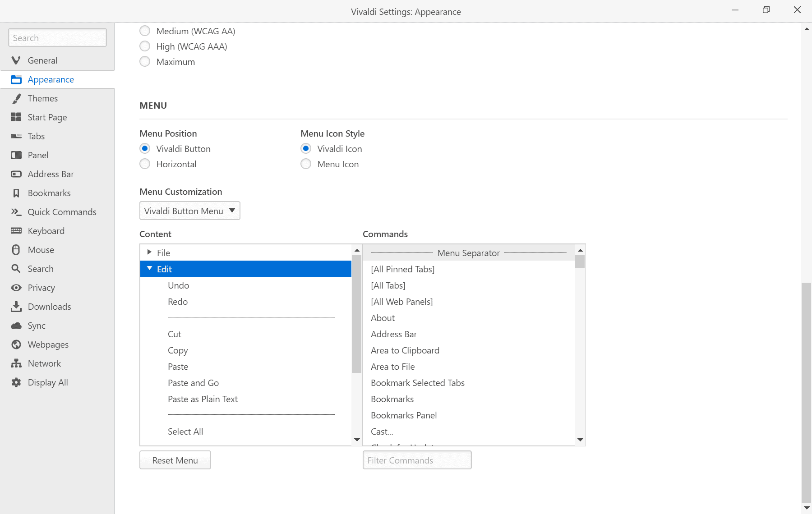Select Menu Icon style radio button
This screenshot has height=514, width=812.
pos(306,164)
